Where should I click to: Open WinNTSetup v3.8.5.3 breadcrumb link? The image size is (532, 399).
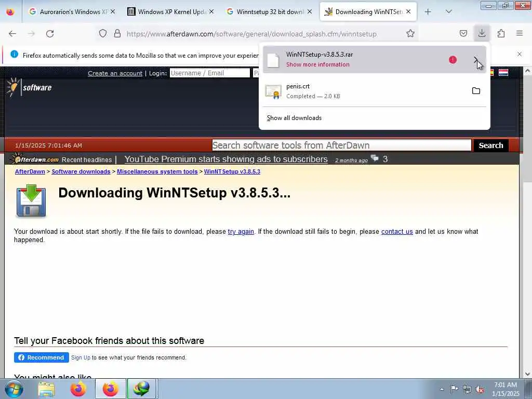pyautogui.click(x=232, y=171)
